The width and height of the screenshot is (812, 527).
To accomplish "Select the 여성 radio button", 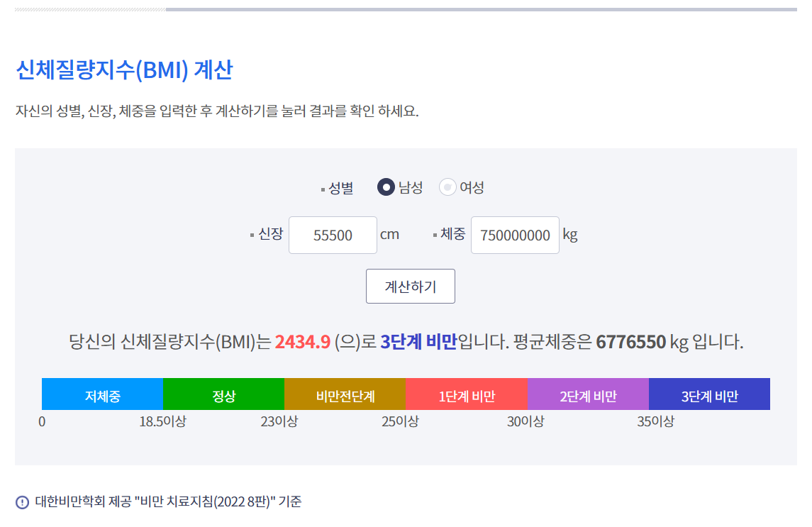I will (x=447, y=187).
